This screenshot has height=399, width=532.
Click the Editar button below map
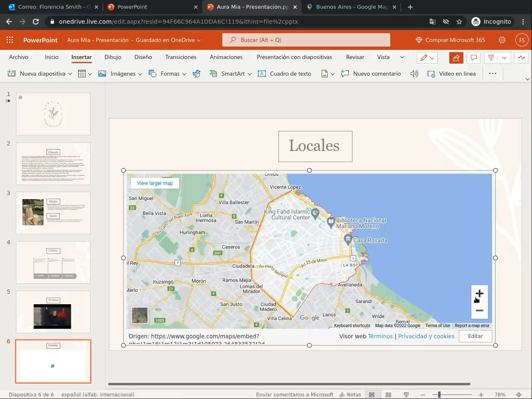(x=475, y=336)
